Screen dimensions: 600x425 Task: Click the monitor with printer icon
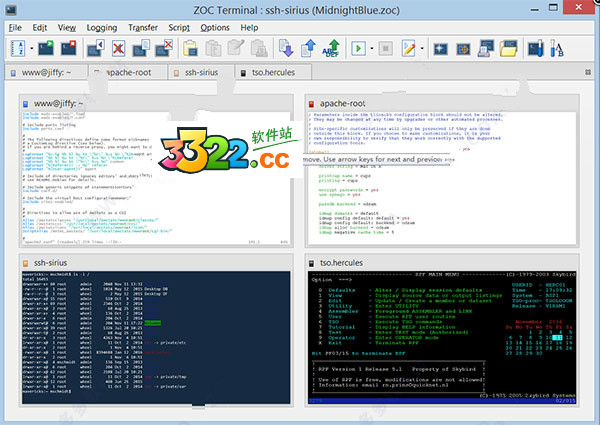(486, 49)
